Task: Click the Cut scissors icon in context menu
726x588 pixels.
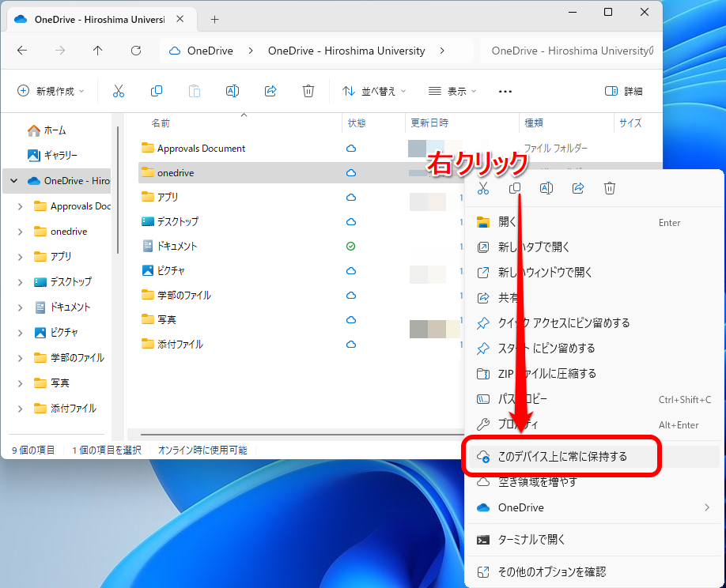Action: [x=483, y=188]
